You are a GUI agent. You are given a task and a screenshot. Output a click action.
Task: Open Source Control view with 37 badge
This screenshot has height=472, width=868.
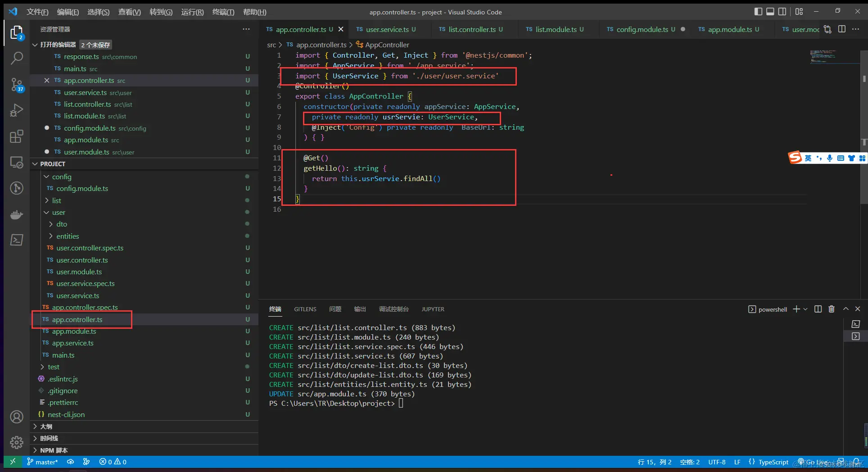point(17,84)
